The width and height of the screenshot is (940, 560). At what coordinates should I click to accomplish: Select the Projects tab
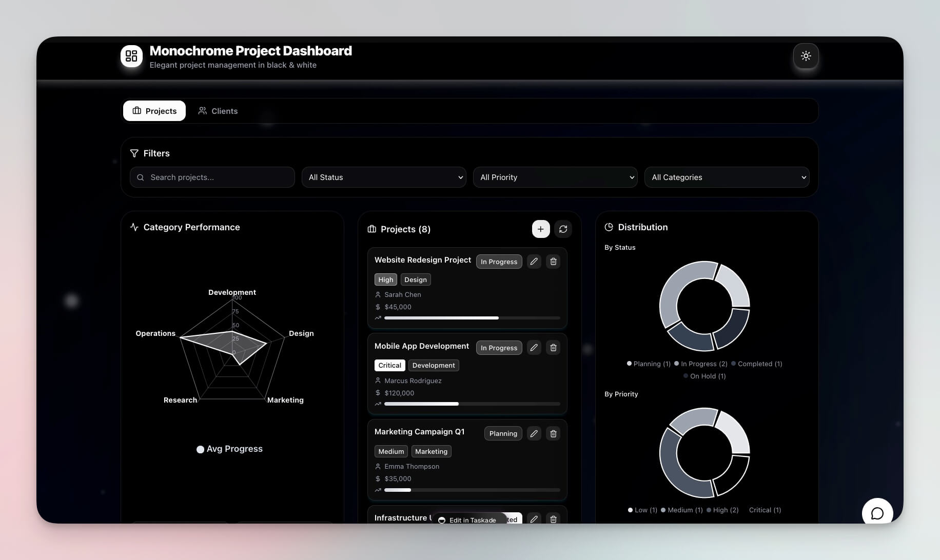point(154,111)
